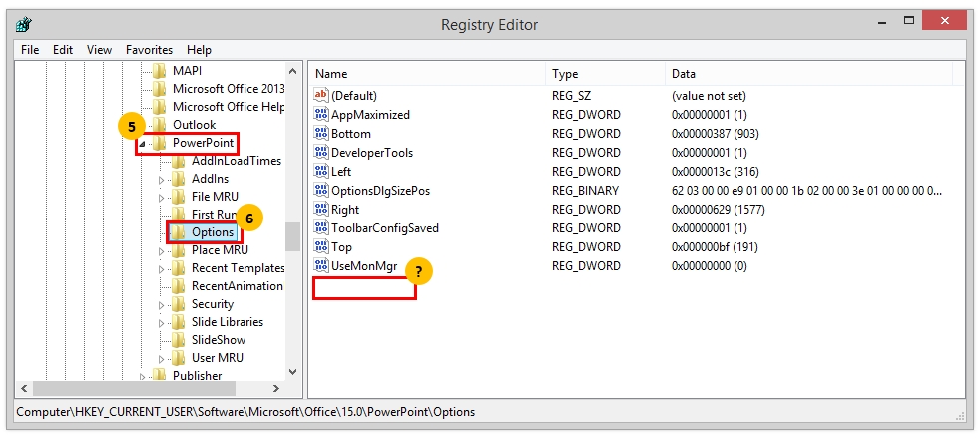Select the Right value name

pyautogui.click(x=345, y=209)
